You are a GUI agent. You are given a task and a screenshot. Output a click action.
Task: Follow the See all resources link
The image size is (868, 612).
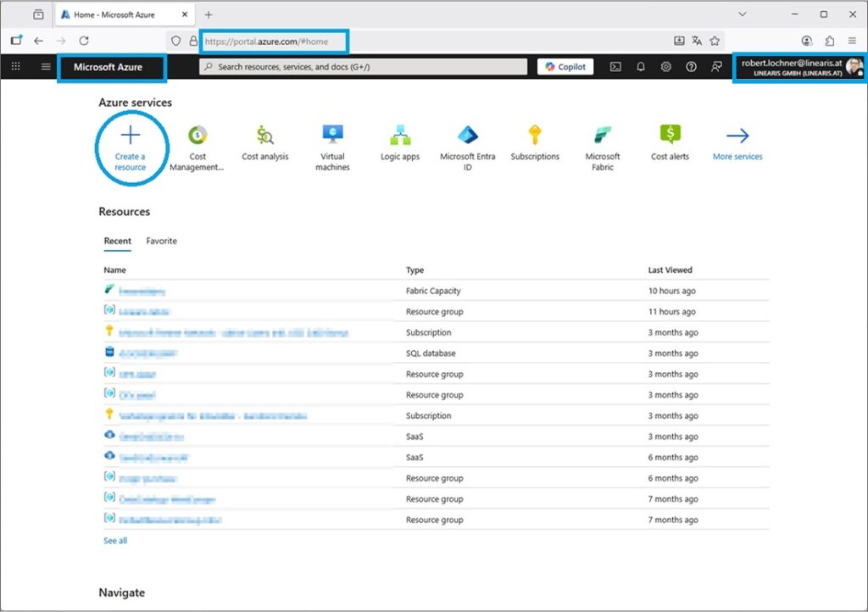tap(115, 541)
